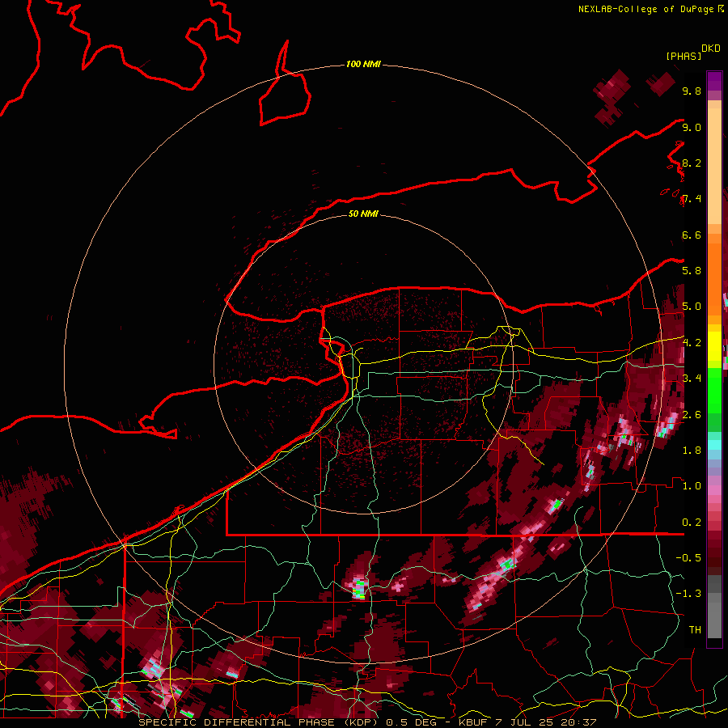Click the TH threshold label on the legend
The width and height of the screenshot is (728, 728).
(x=695, y=630)
